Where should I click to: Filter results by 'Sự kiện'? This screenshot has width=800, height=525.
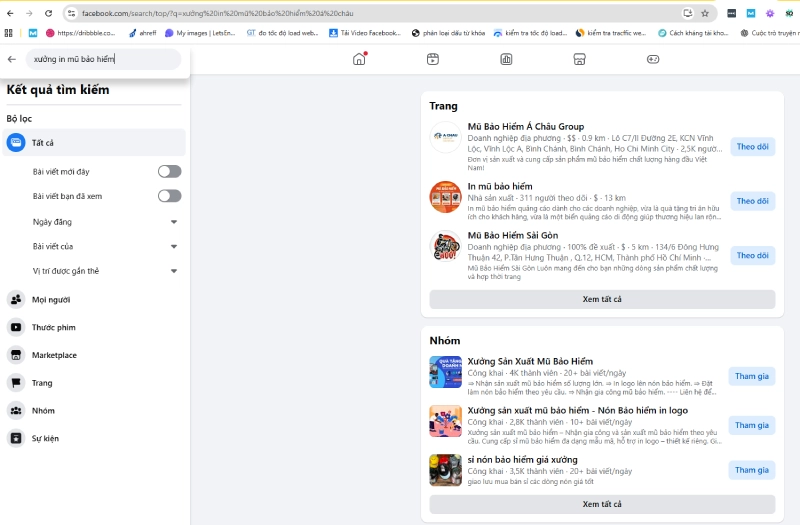coord(94,438)
